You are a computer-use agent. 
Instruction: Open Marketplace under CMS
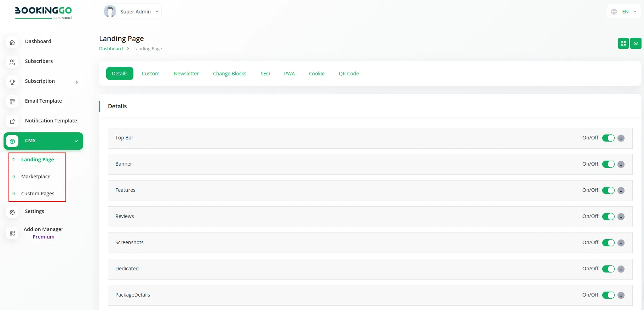tap(36, 177)
